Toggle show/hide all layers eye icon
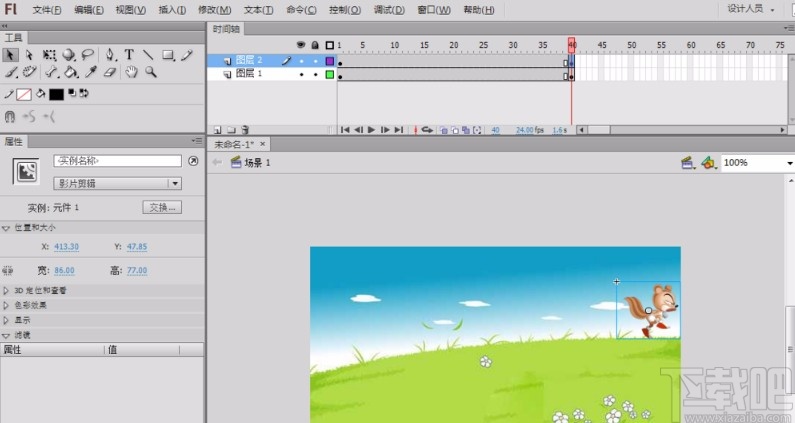795x423 pixels. pos(301,45)
